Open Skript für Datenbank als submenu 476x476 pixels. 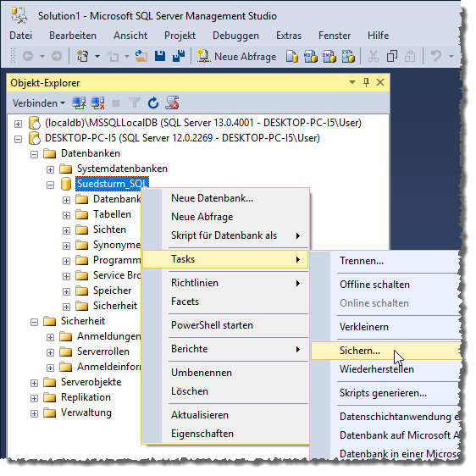tap(225, 235)
